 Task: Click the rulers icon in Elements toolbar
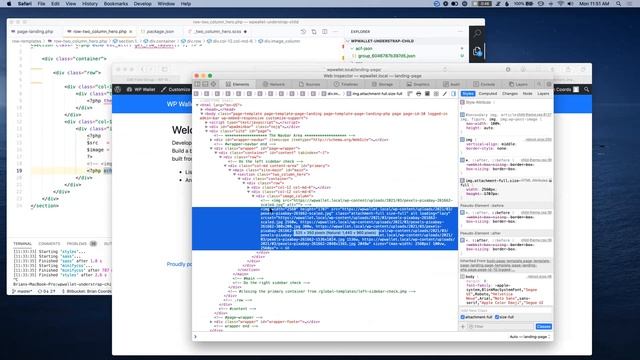click(x=410, y=94)
